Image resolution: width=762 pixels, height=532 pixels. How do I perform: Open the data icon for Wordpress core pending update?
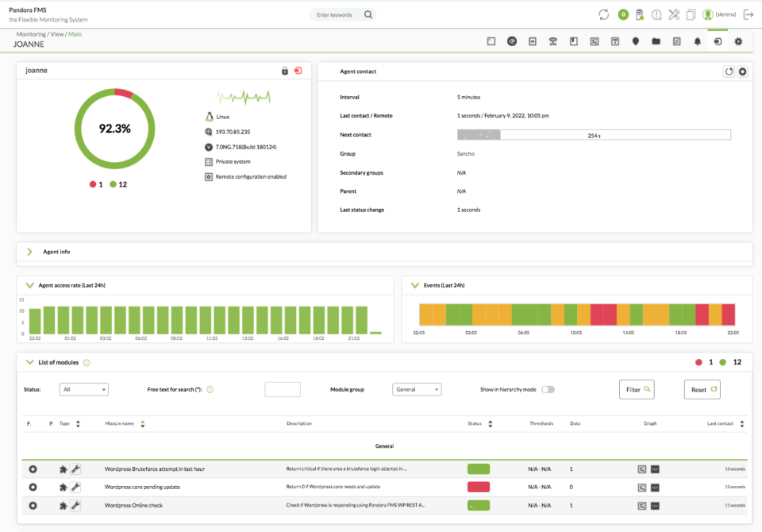tap(655, 488)
